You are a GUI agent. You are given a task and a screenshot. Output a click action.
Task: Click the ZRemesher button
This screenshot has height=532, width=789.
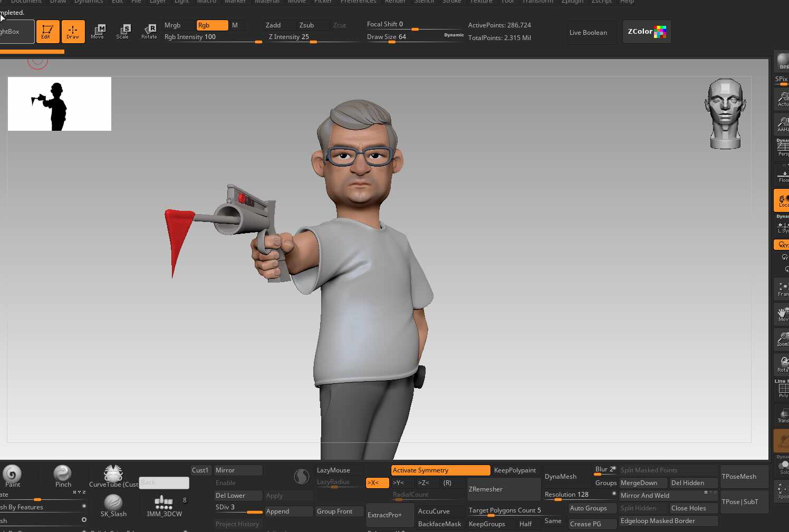click(x=486, y=489)
